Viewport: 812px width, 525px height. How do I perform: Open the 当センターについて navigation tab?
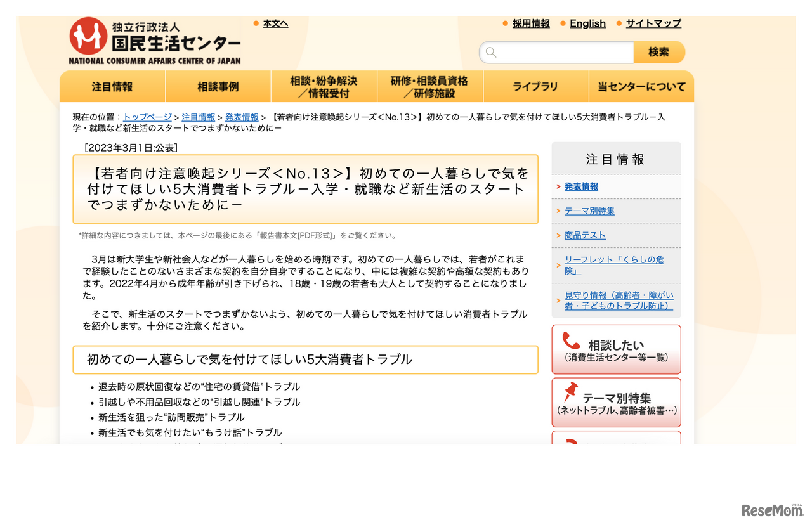(x=642, y=87)
